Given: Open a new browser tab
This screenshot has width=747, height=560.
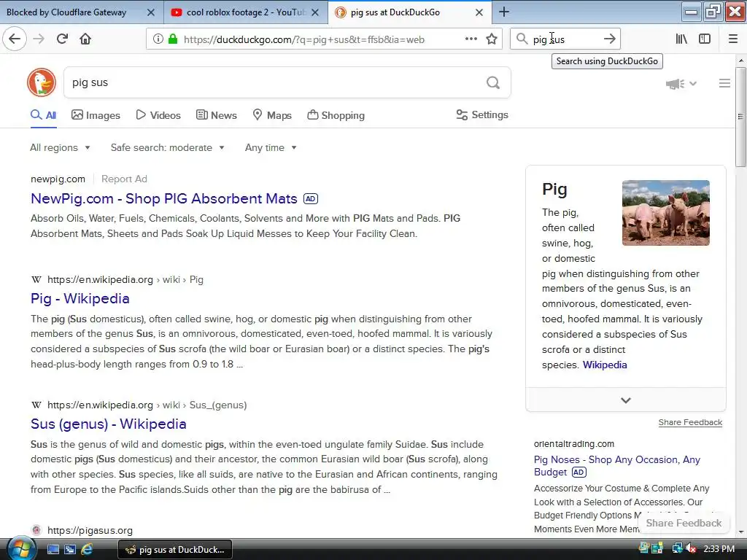Looking at the screenshot, I should (x=503, y=12).
